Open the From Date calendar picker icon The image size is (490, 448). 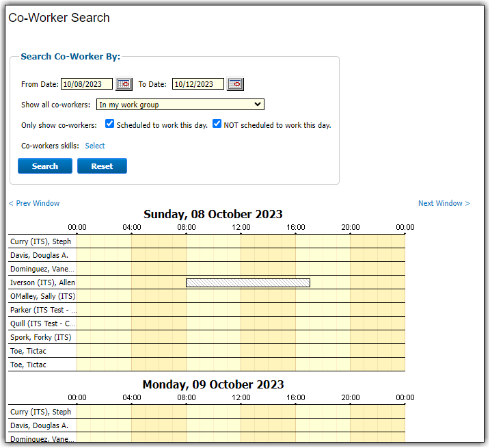(x=124, y=84)
